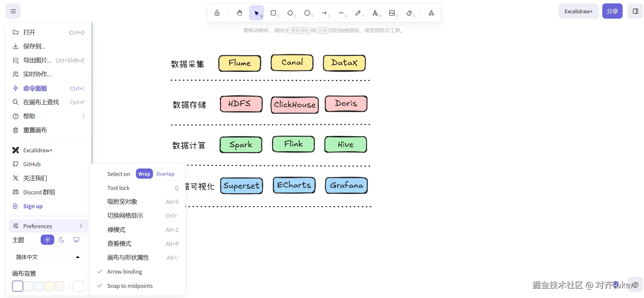Image resolution: width=644 pixels, height=298 pixels.
Task: Toggle 查看模式 preference
Action: (x=137, y=244)
